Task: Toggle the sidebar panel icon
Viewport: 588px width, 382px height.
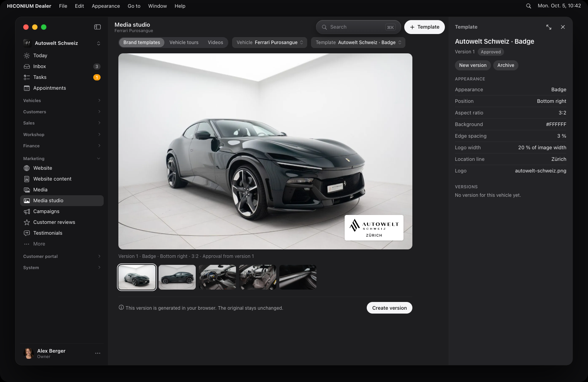Action: click(97, 27)
